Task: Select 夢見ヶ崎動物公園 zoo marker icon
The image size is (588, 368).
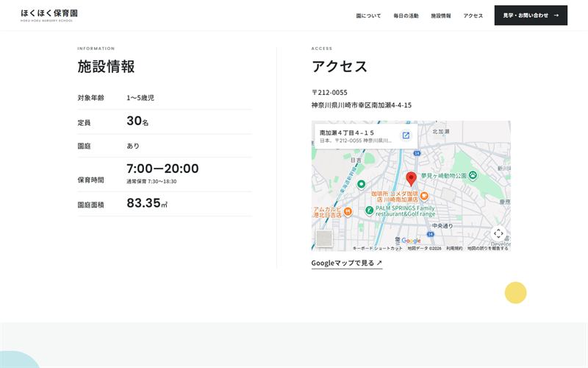Action: coord(473,175)
